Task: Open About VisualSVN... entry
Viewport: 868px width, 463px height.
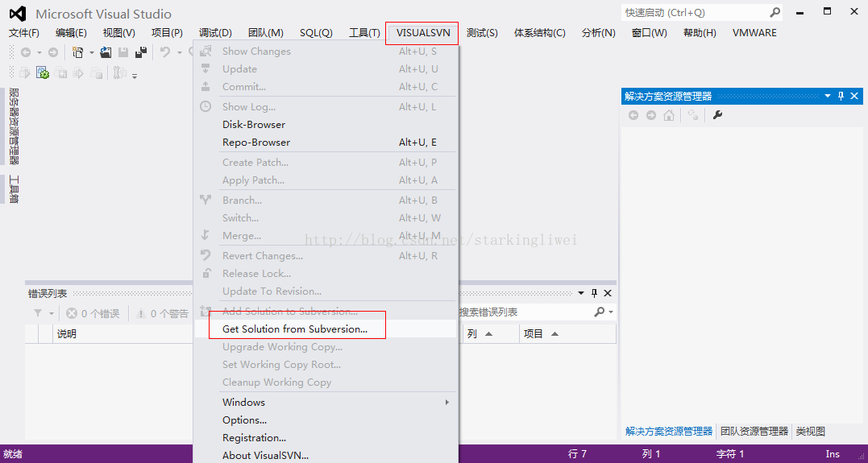Action: [326, 455]
